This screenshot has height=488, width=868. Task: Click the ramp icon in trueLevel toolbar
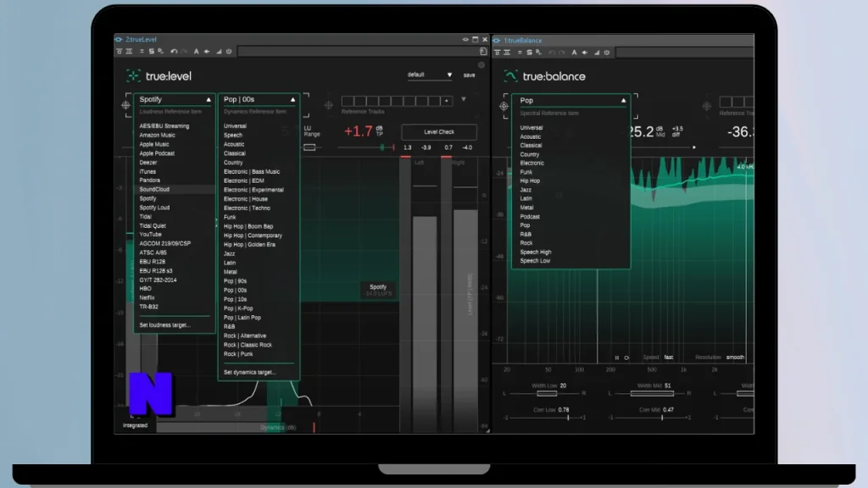coord(219,52)
